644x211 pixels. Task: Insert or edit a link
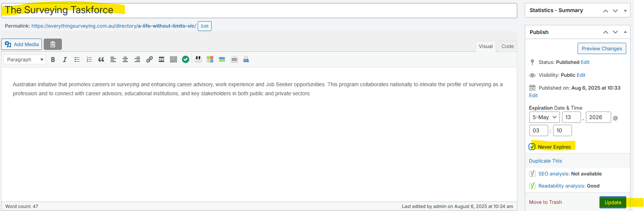(149, 59)
